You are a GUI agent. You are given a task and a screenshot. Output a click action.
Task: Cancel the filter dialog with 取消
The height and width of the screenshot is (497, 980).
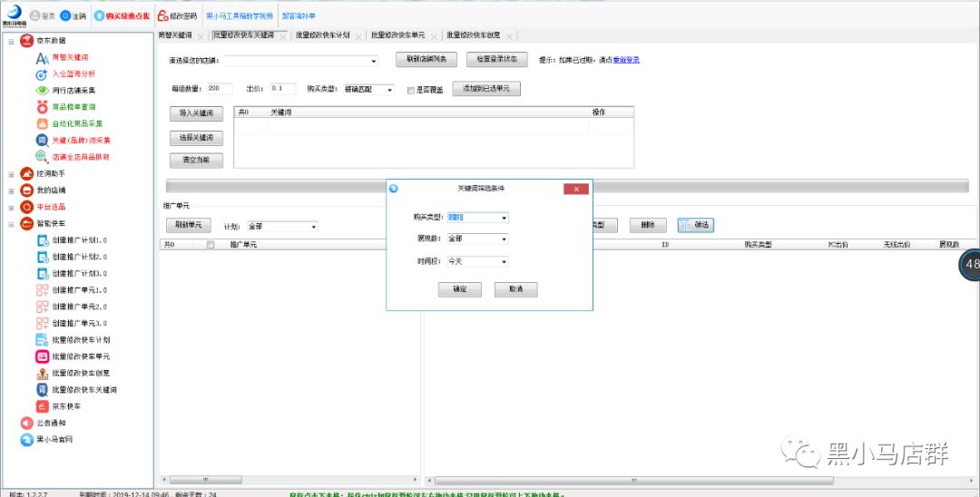tap(515, 289)
